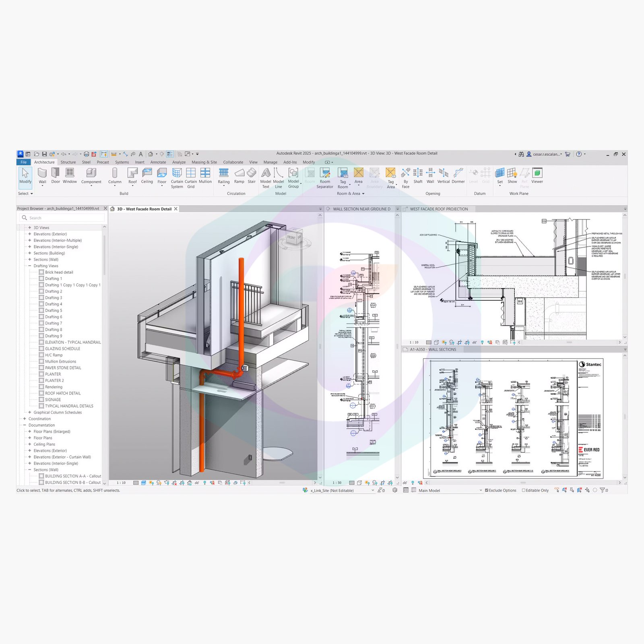
Task: Open the File tab
Action: point(24,162)
